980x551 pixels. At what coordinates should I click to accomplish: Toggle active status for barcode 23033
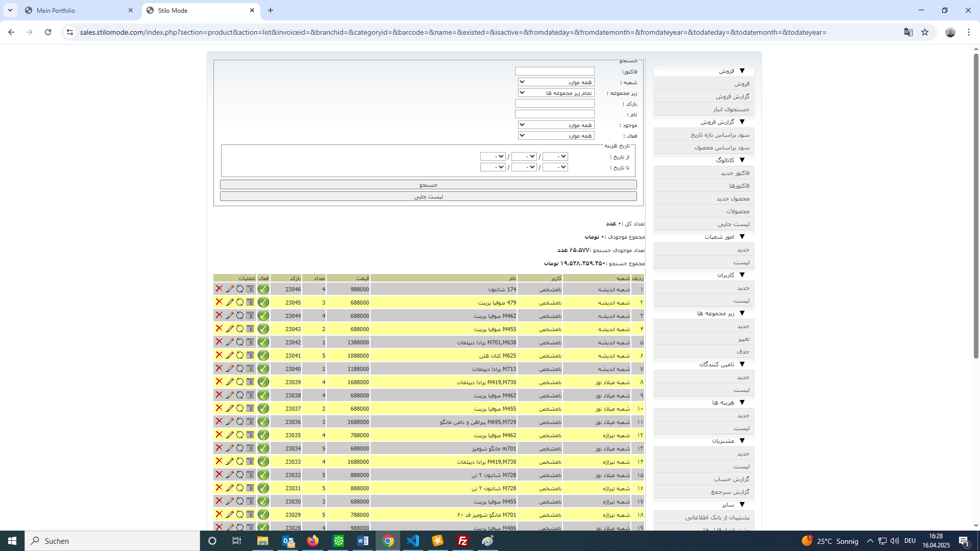tap(263, 462)
